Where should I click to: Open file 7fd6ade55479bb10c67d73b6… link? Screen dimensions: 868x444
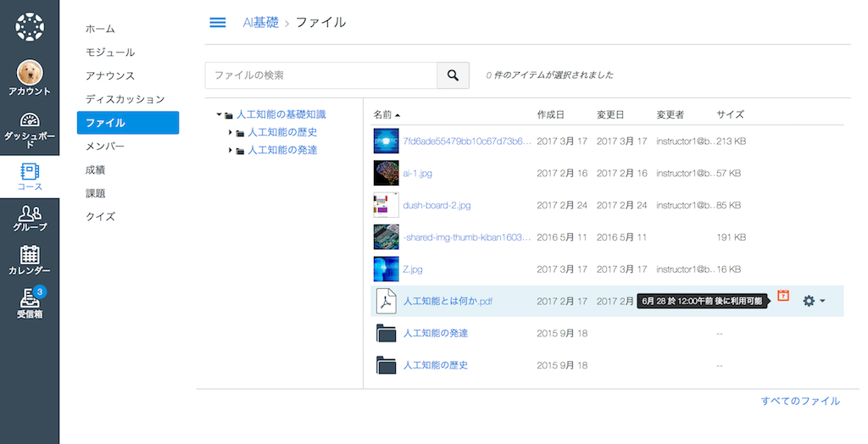pyautogui.click(x=467, y=142)
